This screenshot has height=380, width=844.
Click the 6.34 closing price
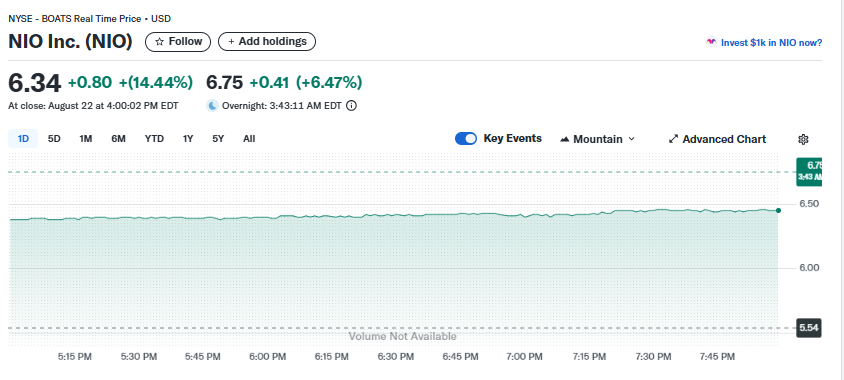[34, 83]
